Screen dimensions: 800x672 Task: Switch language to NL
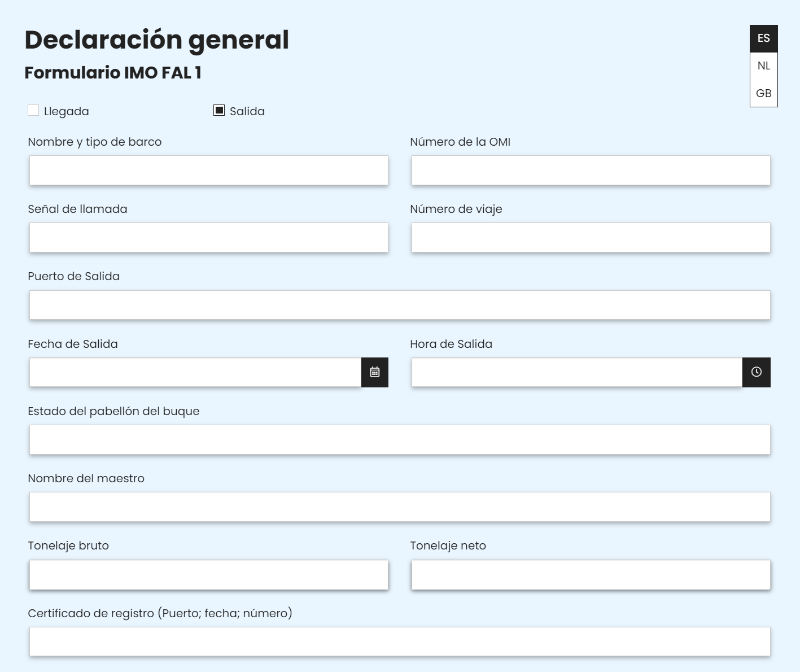763,66
